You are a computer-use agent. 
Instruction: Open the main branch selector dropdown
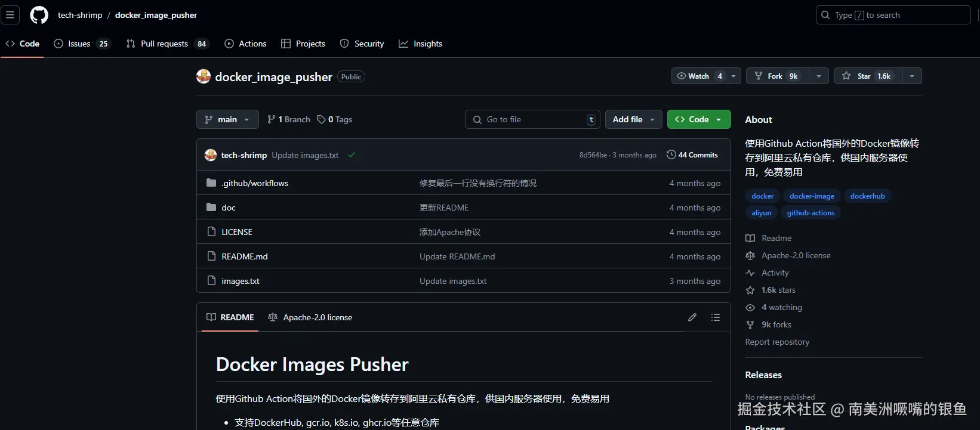pyautogui.click(x=227, y=119)
